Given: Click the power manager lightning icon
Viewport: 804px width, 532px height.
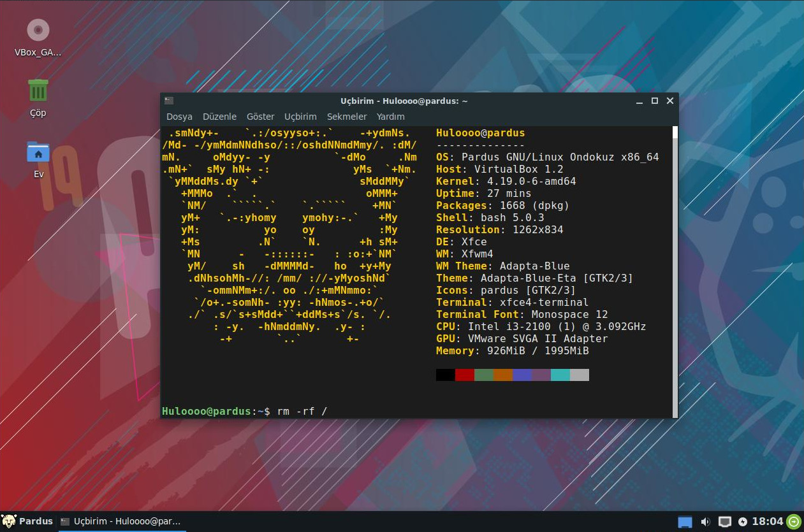Looking at the screenshot, I should coord(742,522).
